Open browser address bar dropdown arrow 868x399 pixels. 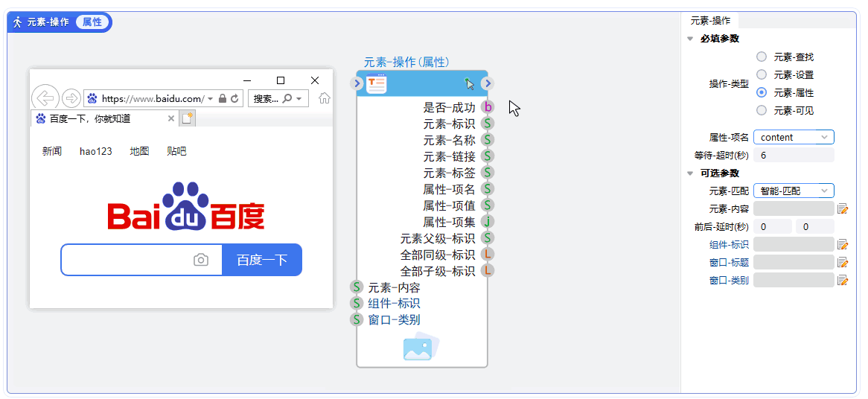211,98
